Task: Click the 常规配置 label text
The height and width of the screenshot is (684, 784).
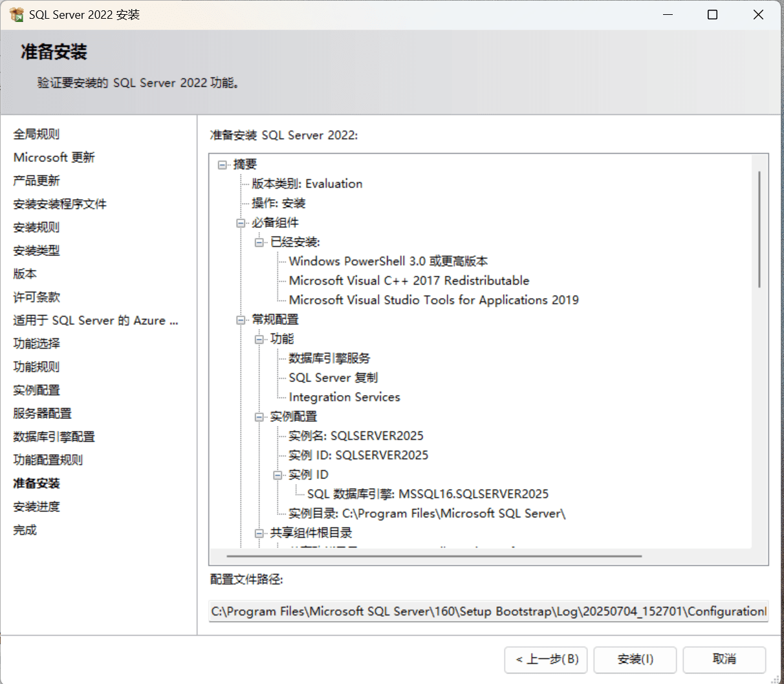Action: [276, 319]
